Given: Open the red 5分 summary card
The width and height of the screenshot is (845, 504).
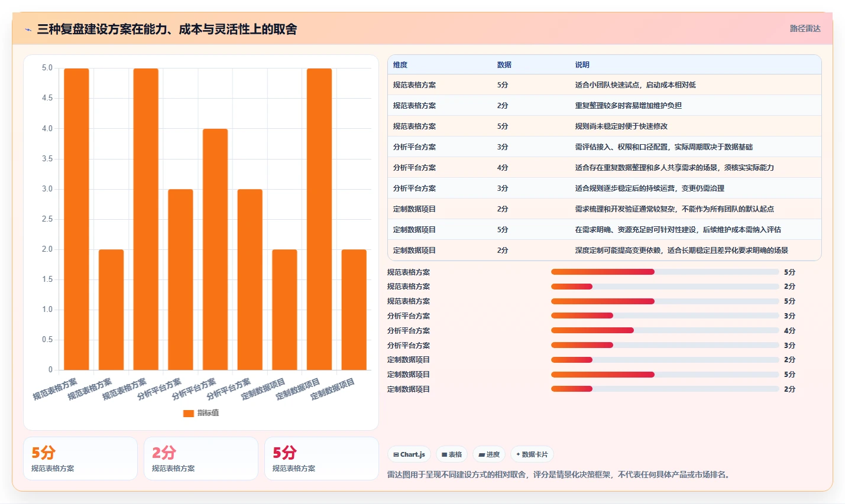Looking at the screenshot, I should [322, 459].
